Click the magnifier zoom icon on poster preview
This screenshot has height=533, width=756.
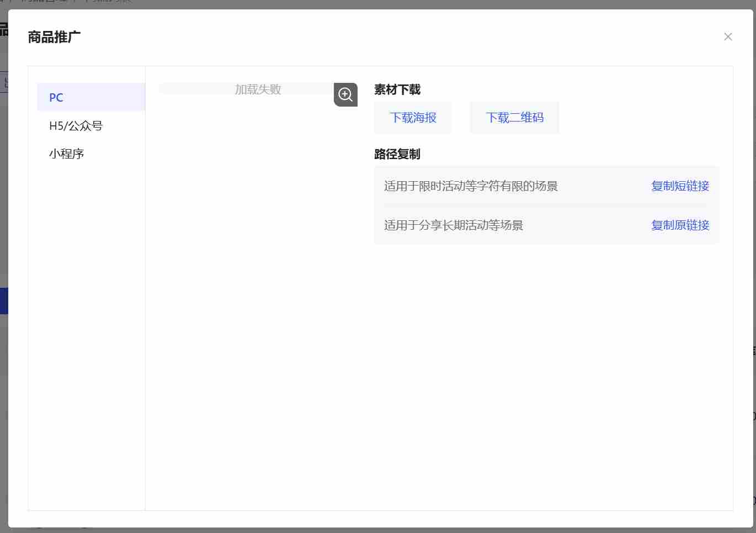coord(345,94)
